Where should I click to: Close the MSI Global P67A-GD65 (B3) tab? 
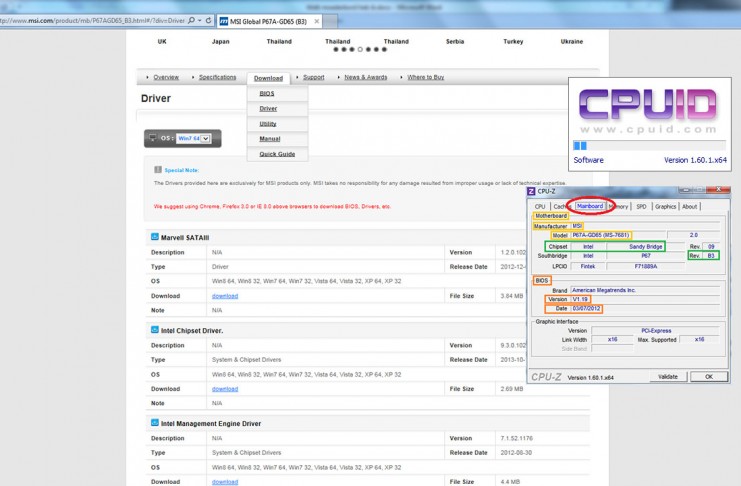(317, 21)
